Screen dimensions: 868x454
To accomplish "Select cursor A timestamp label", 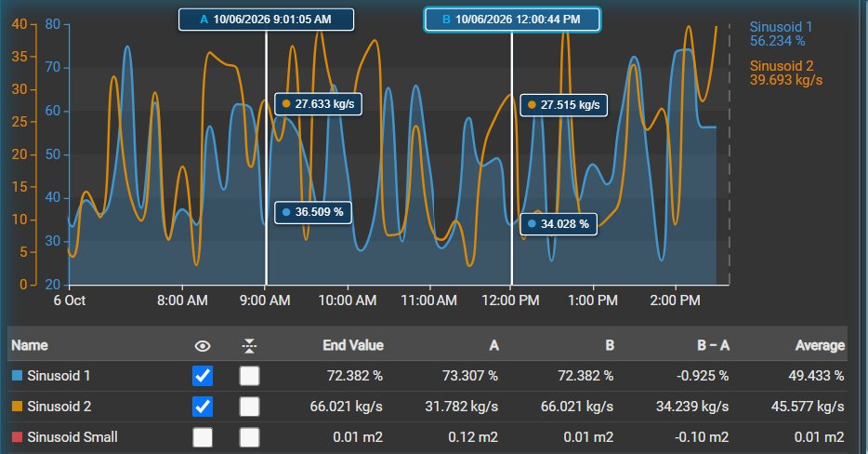I will [267, 20].
